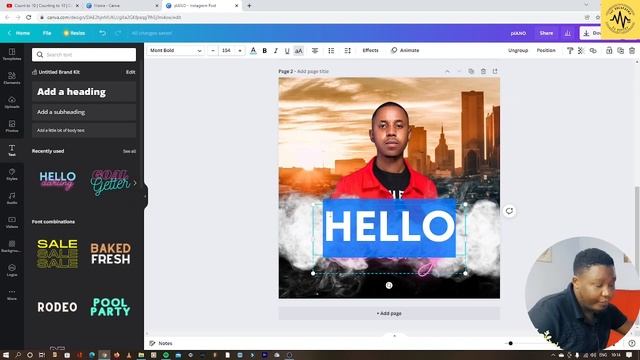Open the Resize menu
Screen dimensions: 640x360
pyautogui.click(x=74, y=33)
